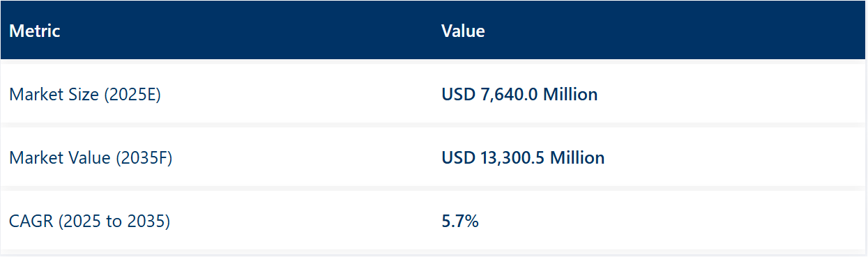This screenshot has width=868, height=257.
Task: Click the words Market Value
Action: (59, 157)
